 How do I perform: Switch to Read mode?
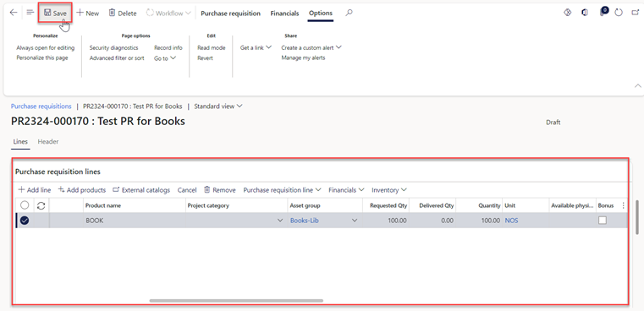(x=211, y=47)
